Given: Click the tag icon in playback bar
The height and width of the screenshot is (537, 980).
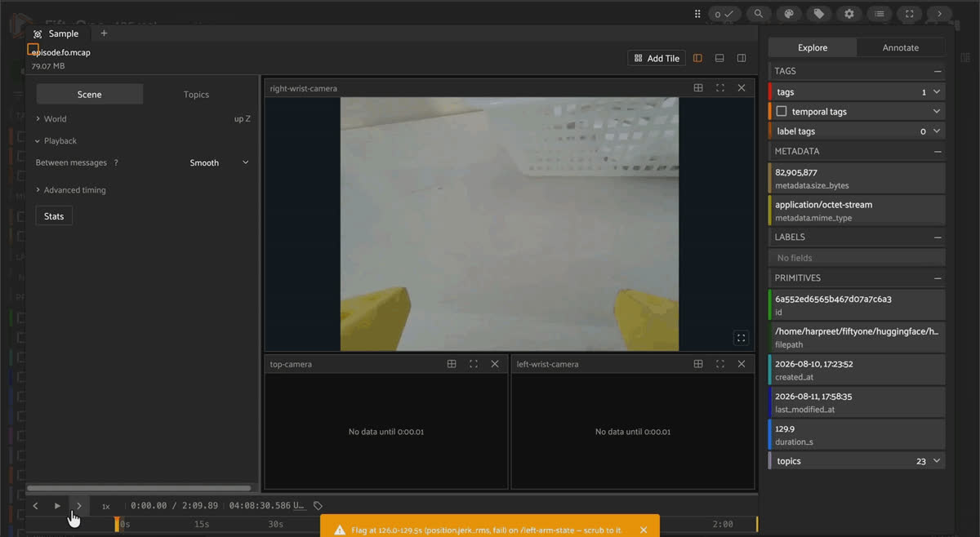Looking at the screenshot, I should (318, 506).
